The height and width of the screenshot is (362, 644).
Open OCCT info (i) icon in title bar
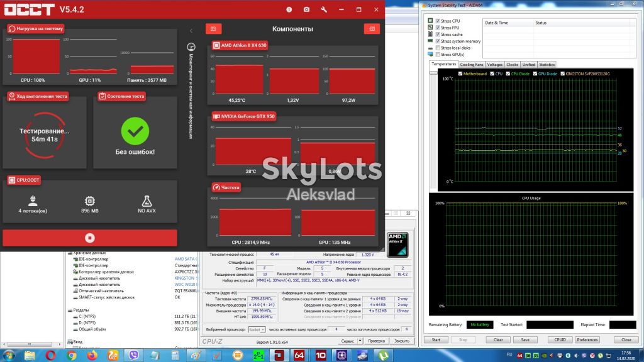[289, 9]
